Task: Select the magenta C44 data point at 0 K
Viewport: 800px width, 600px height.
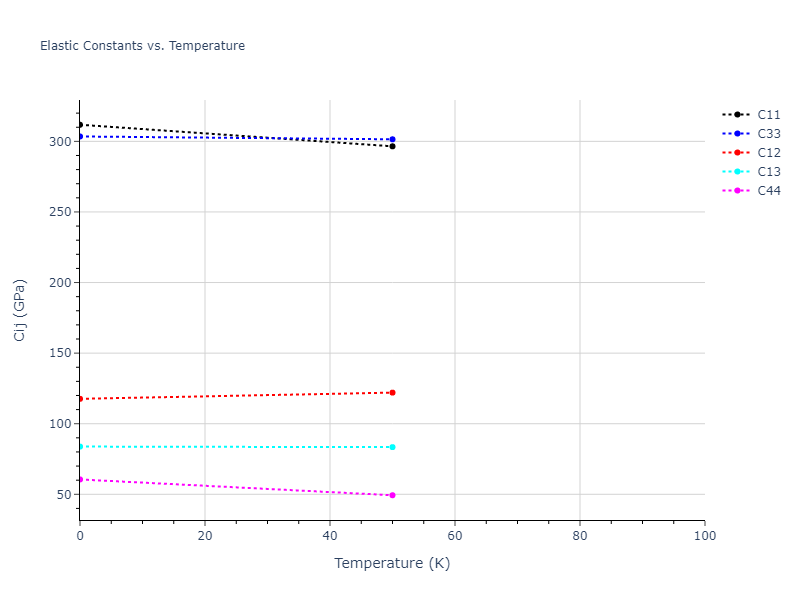Action: point(80,479)
